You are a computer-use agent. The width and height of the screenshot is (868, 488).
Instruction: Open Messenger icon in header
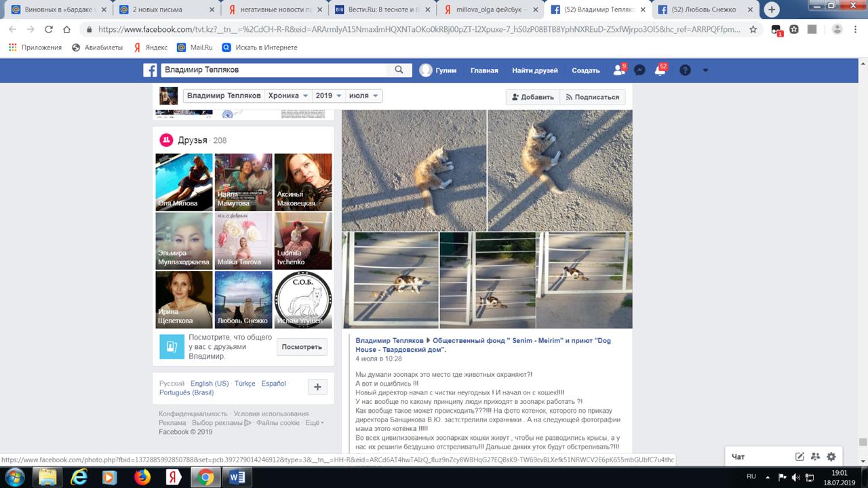click(x=639, y=70)
